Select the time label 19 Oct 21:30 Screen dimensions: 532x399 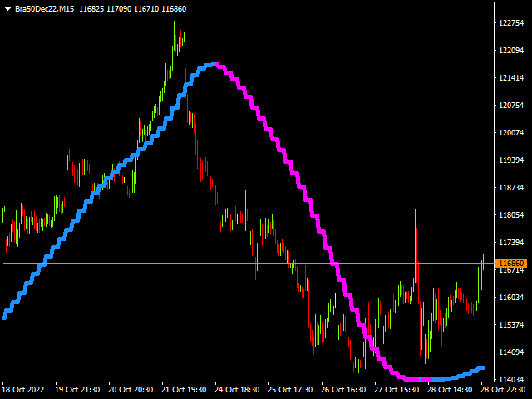[x=77, y=390]
